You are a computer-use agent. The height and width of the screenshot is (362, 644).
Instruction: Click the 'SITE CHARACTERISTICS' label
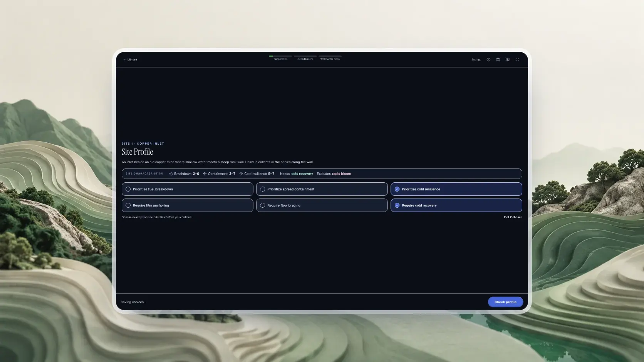144,174
